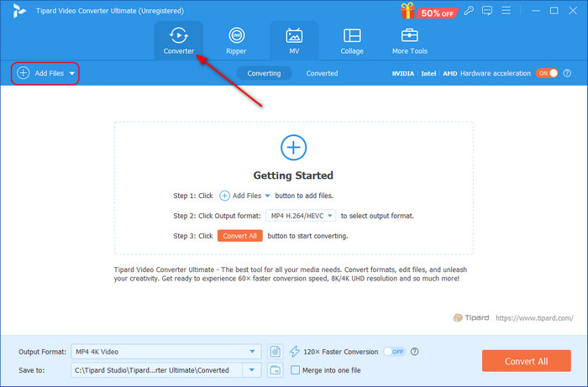Viewport: 588px width, 387px height.
Task: Expand the Add Files dropdown arrow in toolbar
Action: 71,74
